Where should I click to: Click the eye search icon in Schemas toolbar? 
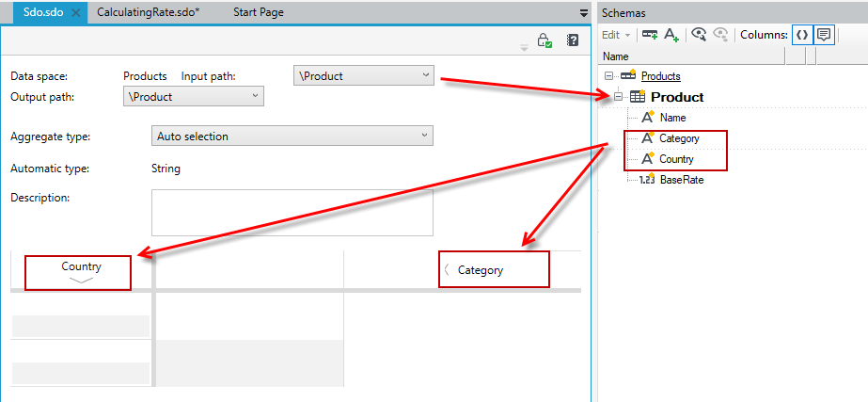[x=699, y=35]
